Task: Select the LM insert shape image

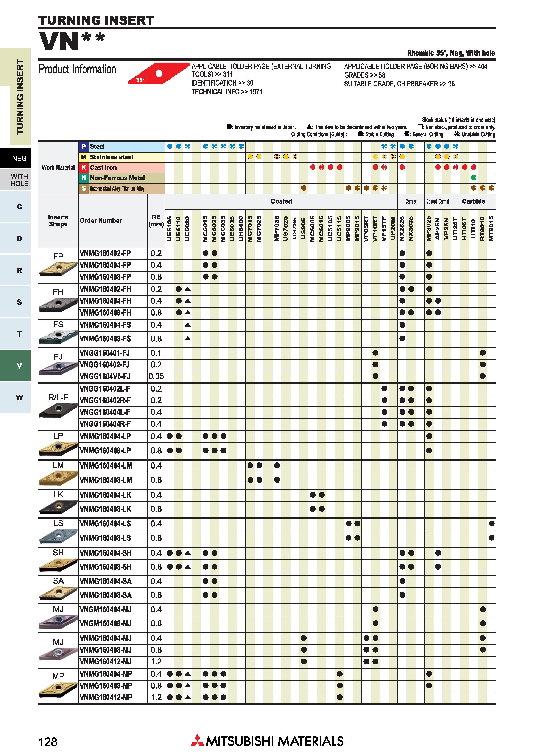Action: tap(58, 478)
